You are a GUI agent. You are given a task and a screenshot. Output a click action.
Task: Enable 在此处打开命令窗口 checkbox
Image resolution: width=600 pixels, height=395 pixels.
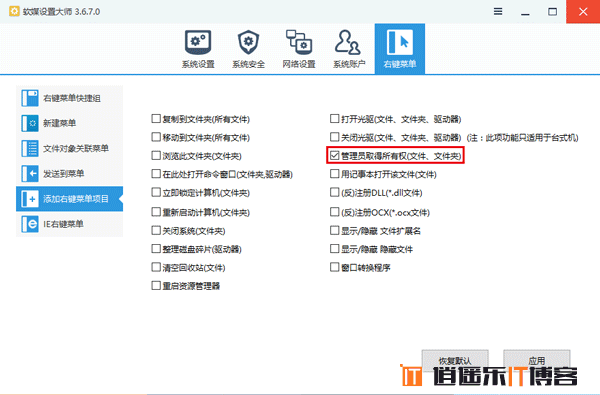[x=156, y=174]
